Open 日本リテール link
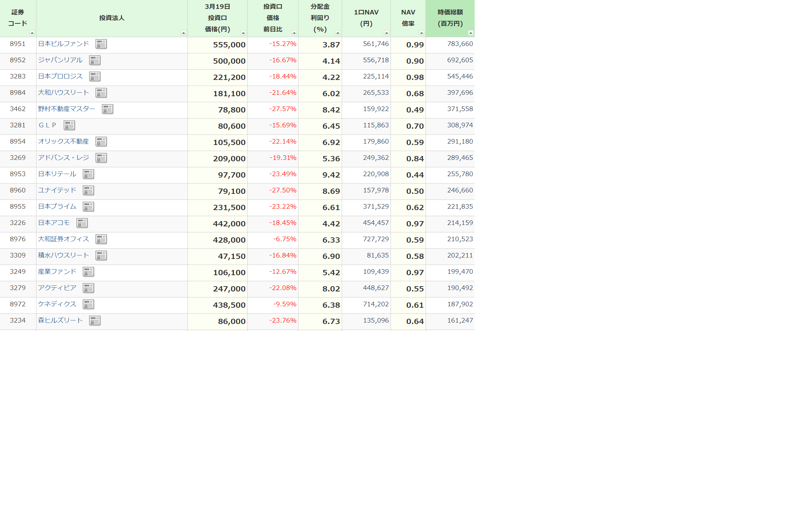 (57, 174)
